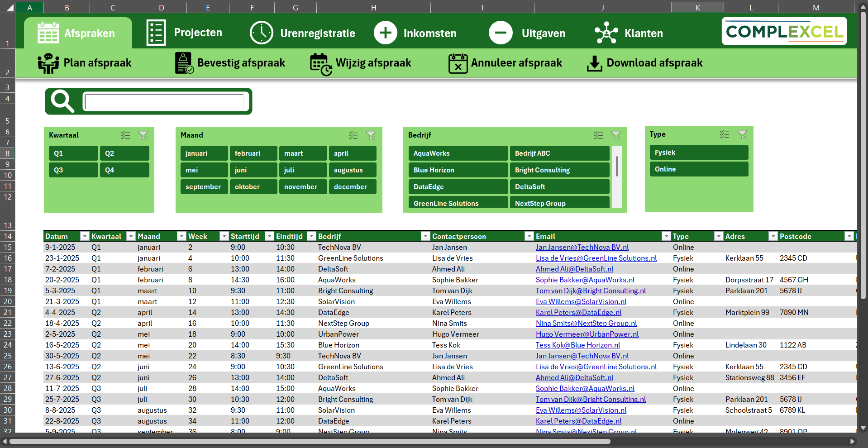Click the Plan afspraak meeting icon
Screen dimensions: 868x448
pyautogui.click(x=48, y=63)
